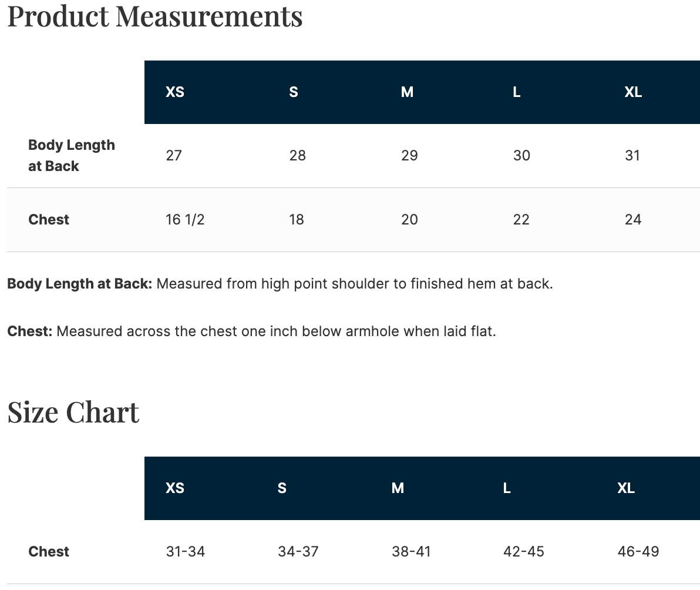Click the body length value 27
The image size is (700, 590).
[x=174, y=155]
